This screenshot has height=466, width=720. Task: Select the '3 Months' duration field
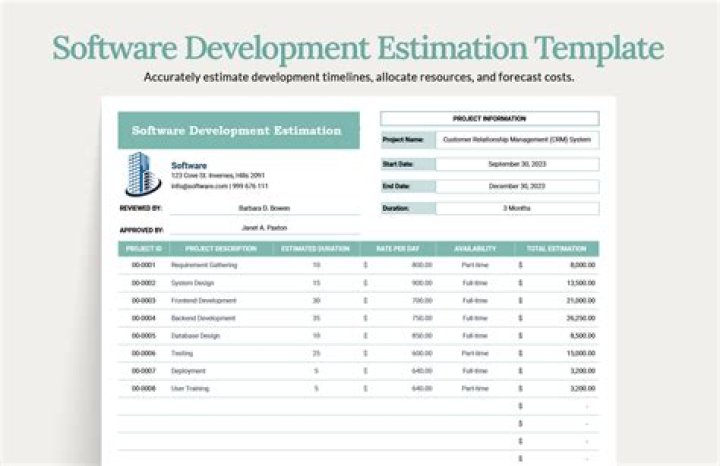pos(517,208)
